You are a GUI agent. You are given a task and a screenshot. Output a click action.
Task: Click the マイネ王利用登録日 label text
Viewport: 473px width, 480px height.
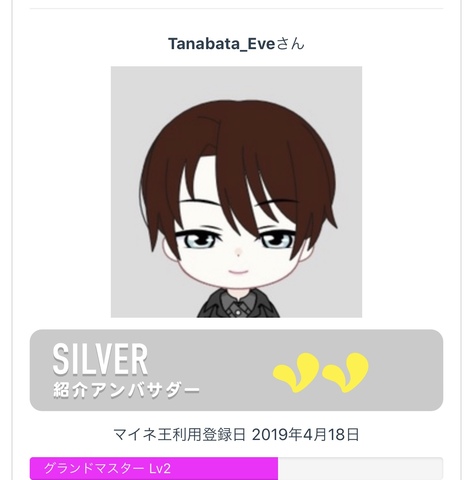click(x=179, y=435)
